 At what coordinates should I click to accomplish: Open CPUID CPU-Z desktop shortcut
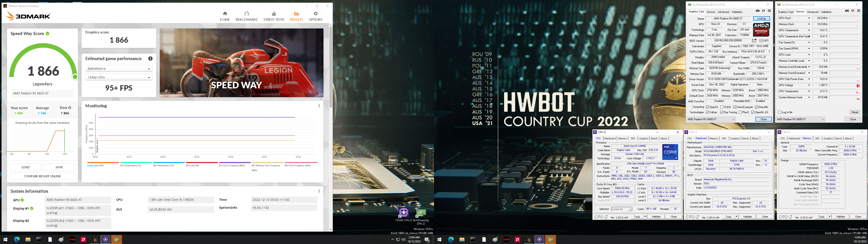(403, 215)
